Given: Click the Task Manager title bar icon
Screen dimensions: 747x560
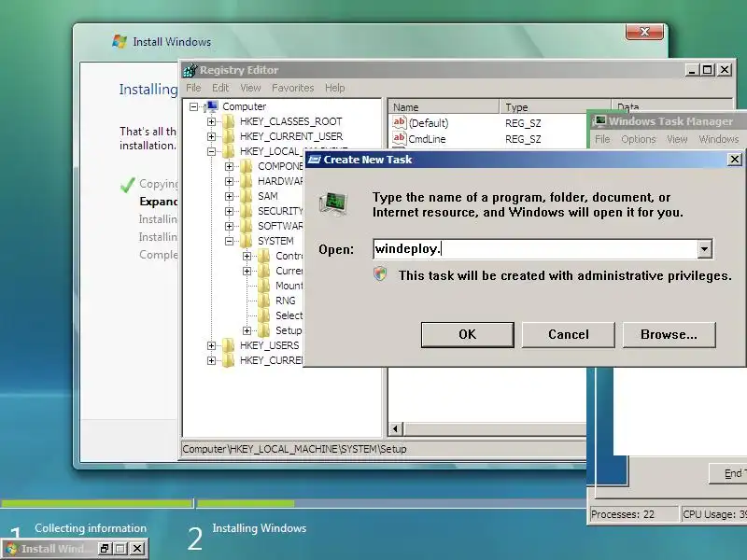Looking at the screenshot, I should tap(599, 121).
